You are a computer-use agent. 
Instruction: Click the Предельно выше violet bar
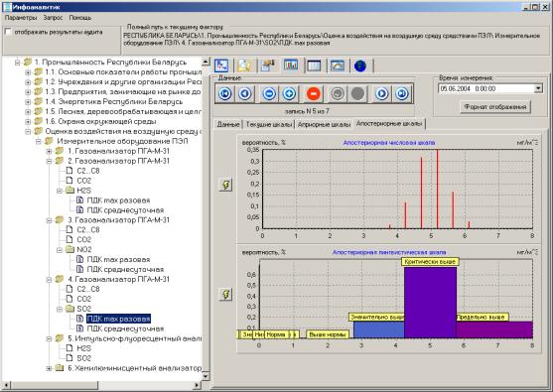[x=494, y=329]
